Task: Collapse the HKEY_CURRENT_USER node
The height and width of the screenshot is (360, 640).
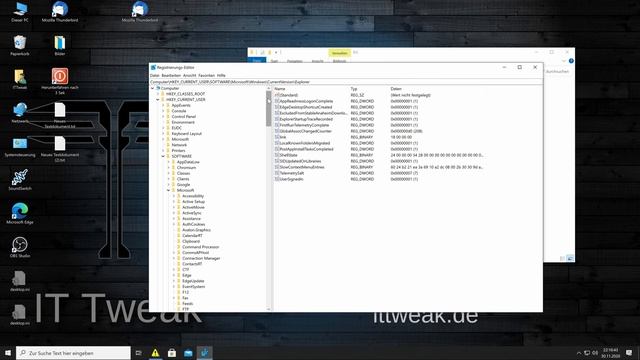Action: click(158, 100)
